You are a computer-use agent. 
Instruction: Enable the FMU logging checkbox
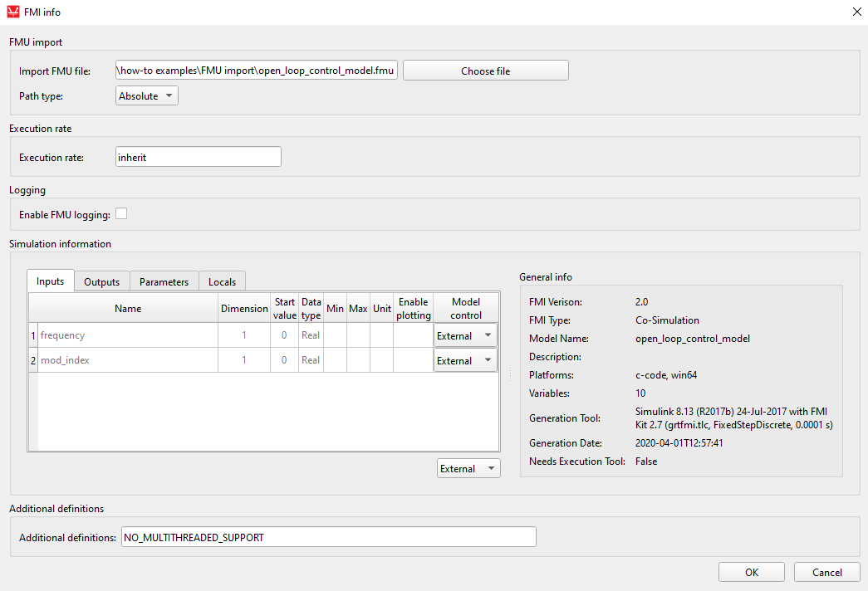tap(121, 214)
